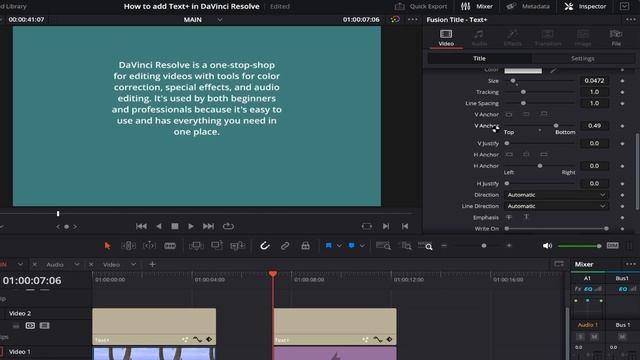Open the File tab in Inspector
The height and width of the screenshot is (360, 640).
pyautogui.click(x=616, y=38)
